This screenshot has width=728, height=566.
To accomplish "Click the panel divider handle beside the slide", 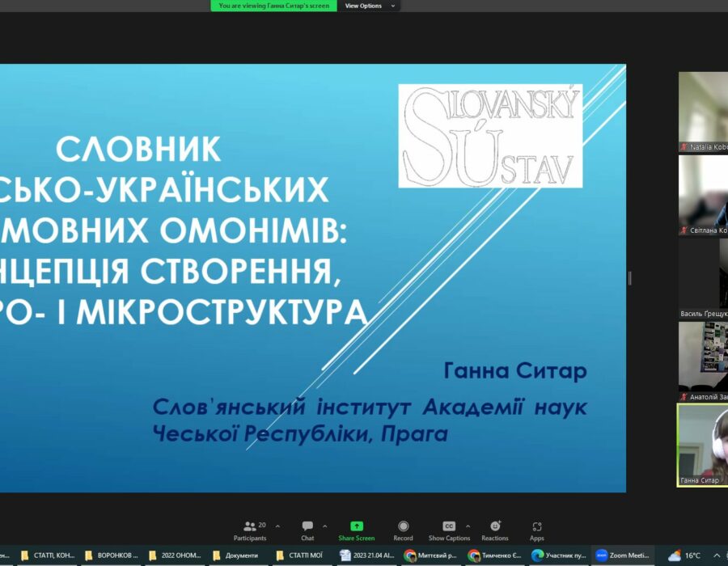I will pyautogui.click(x=629, y=278).
